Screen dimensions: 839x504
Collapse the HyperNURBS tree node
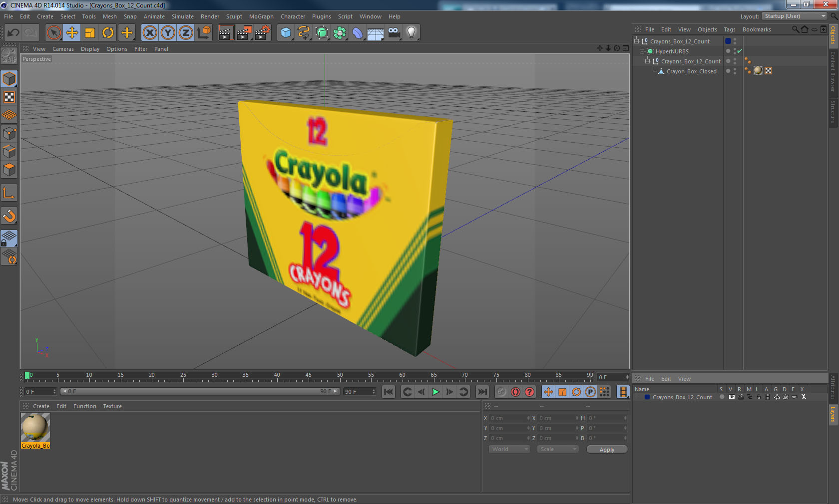point(642,51)
